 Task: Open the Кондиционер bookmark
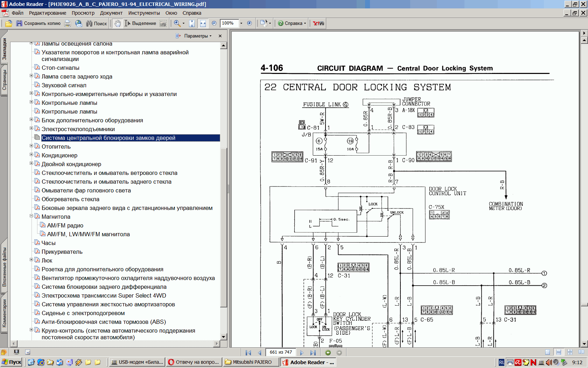(x=59, y=155)
